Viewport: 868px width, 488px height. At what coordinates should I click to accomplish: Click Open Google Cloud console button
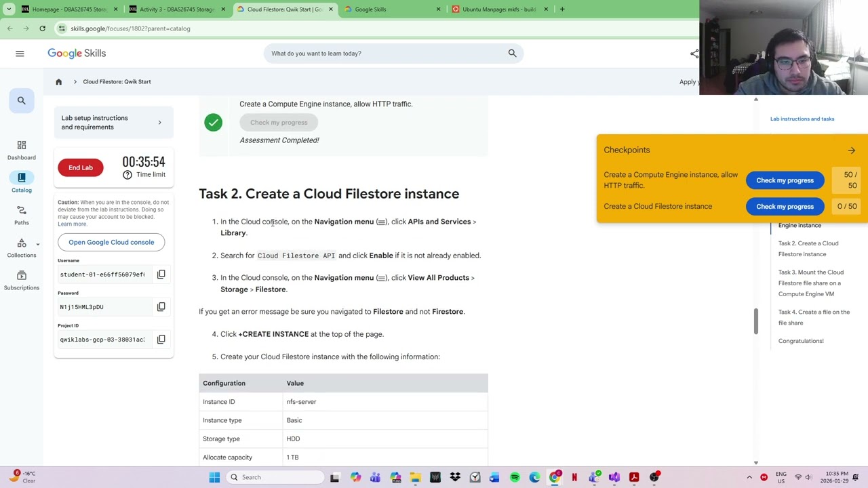pos(111,242)
